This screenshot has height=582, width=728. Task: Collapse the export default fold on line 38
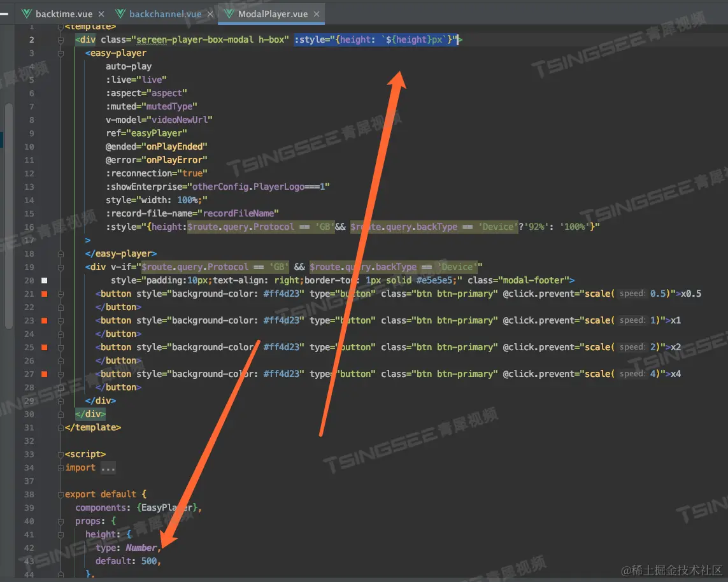point(61,495)
